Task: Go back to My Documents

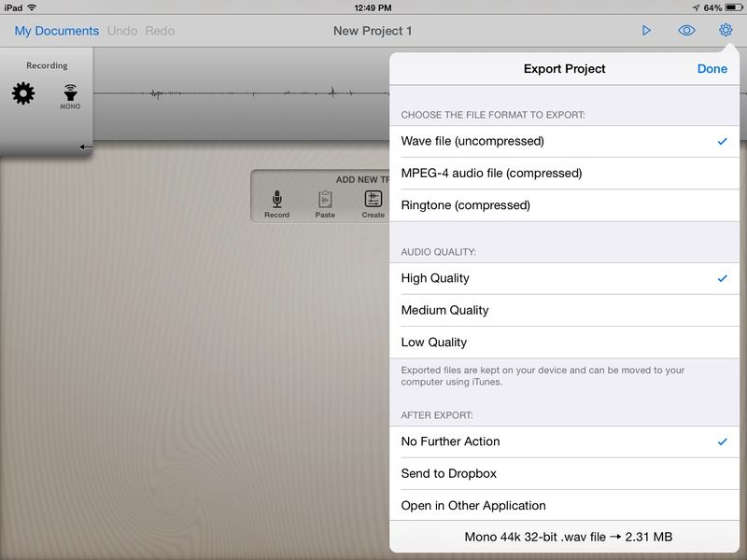Action: coord(56,31)
